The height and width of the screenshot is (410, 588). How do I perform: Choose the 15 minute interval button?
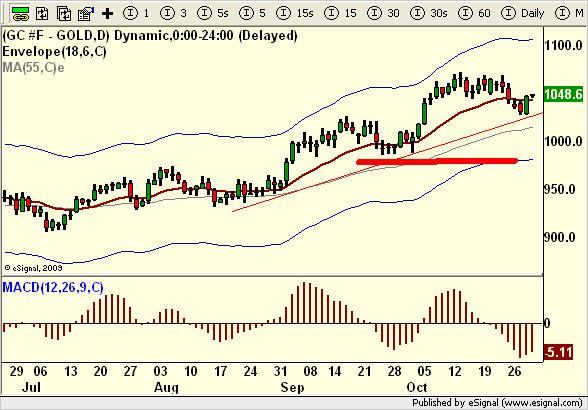pos(340,14)
